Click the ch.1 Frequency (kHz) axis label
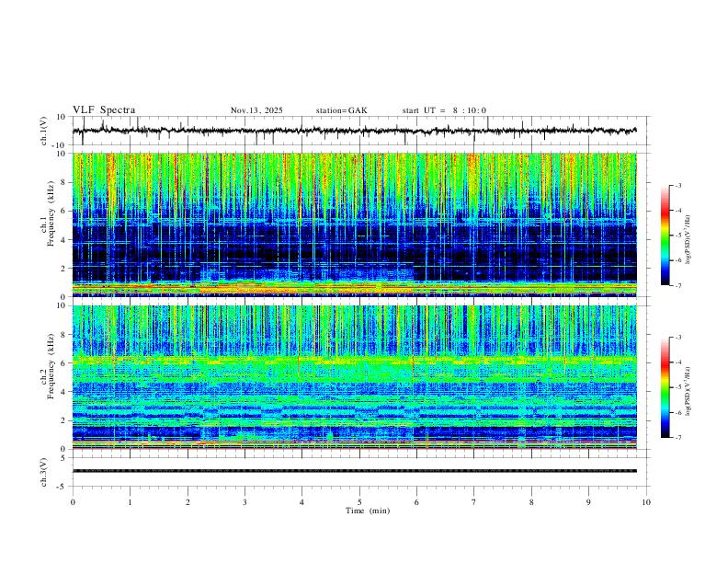Screen dimensions: 728x563 [48, 213]
